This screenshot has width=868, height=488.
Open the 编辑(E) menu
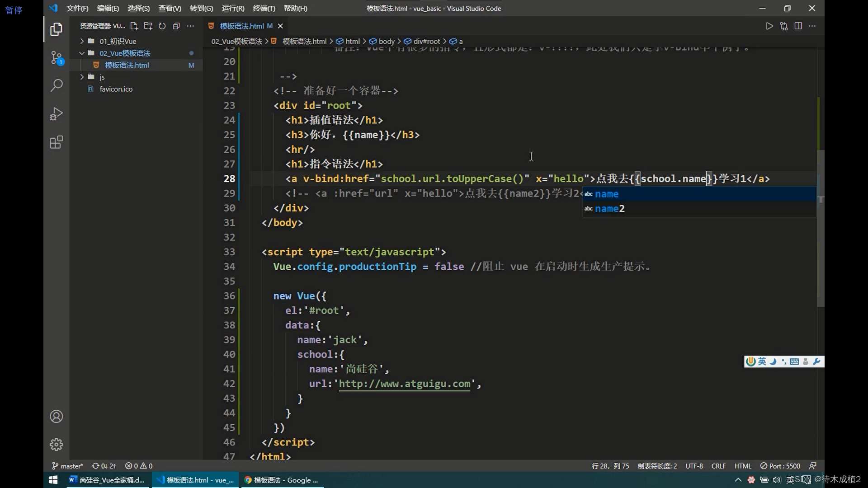(108, 8)
